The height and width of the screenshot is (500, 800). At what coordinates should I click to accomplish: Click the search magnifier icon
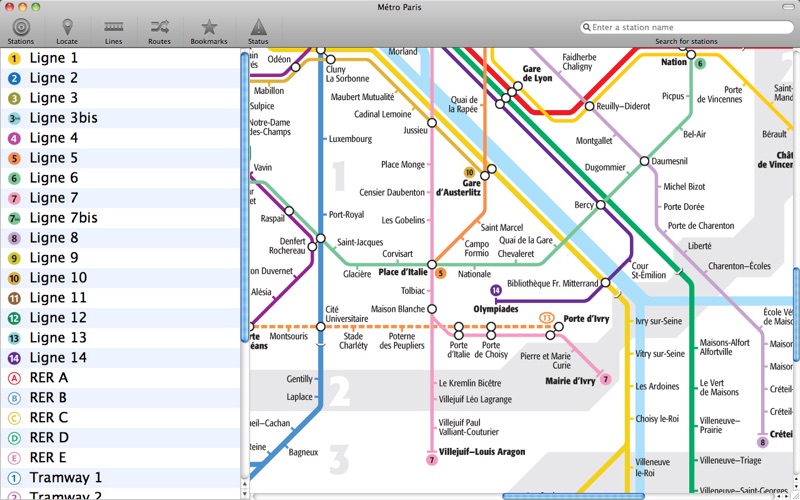[x=587, y=27]
